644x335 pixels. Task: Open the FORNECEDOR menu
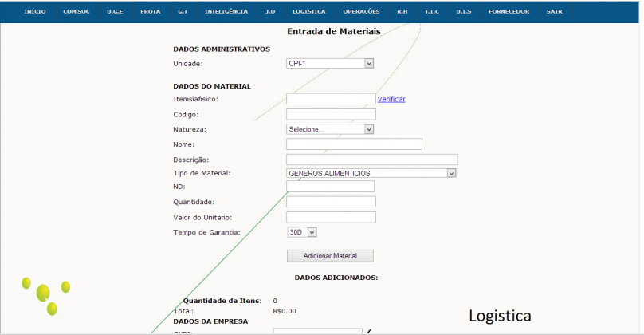(509, 12)
